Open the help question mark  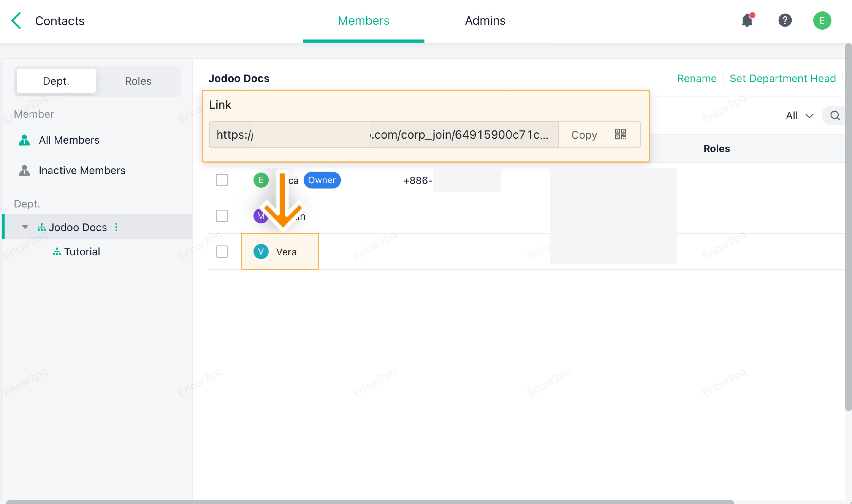(x=785, y=20)
